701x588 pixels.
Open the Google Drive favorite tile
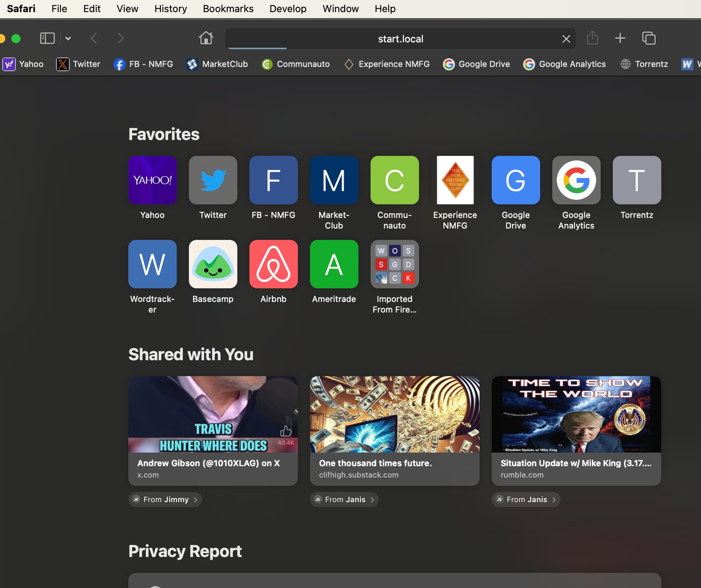[516, 180]
